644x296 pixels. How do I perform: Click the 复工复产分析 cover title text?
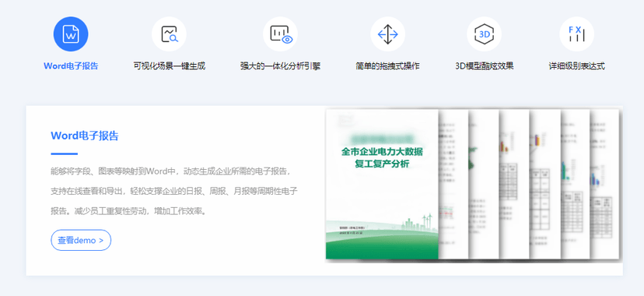382,165
